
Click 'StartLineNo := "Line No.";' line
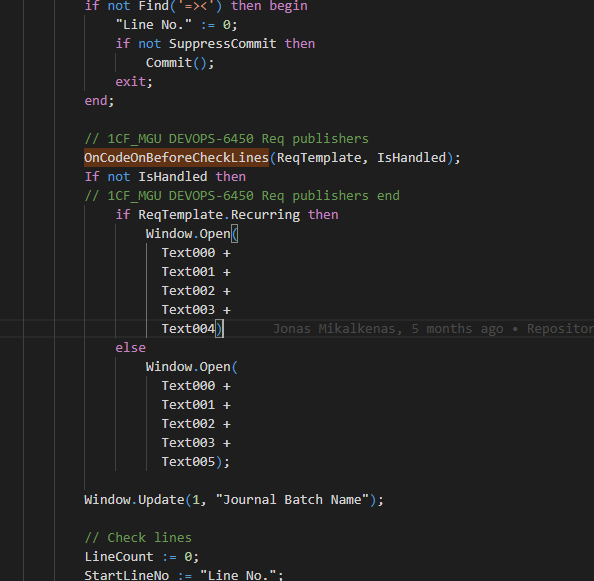184,575
